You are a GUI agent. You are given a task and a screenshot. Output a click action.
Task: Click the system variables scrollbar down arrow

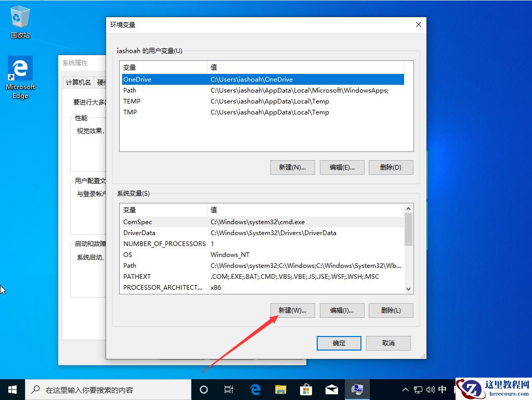408,289
